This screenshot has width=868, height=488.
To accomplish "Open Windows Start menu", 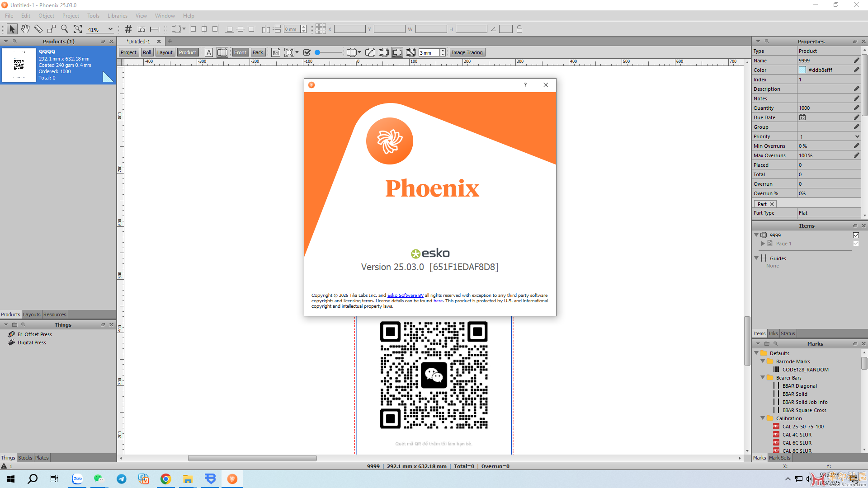I will pos(11,479).
